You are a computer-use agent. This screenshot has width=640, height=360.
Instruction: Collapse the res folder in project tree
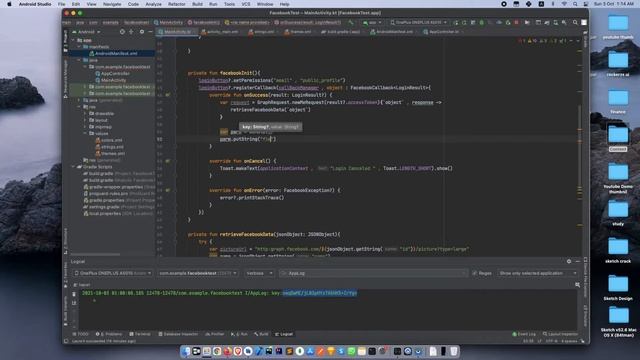coord(79,107)
